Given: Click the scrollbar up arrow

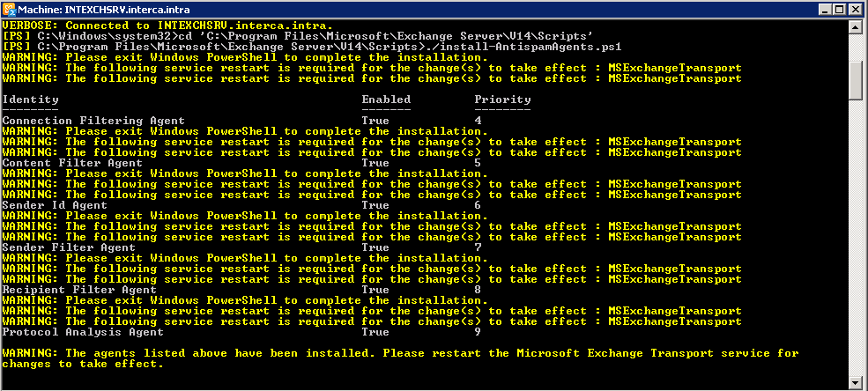Looking at the screenshot, I should (x=857, y=26).
